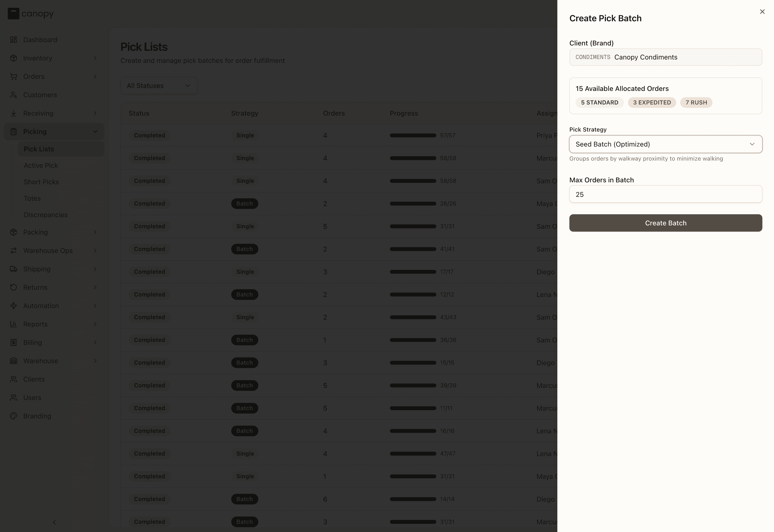Click Completed status in 43/43 row
Screen dimensions: 774x532
point(149,317)
